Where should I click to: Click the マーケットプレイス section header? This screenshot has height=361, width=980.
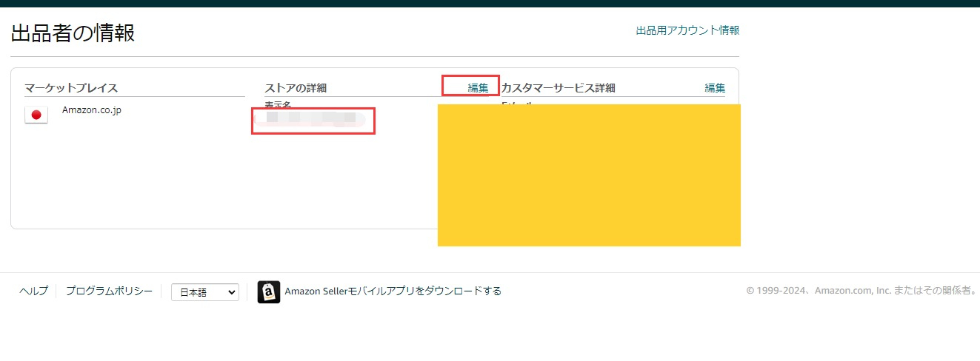point(71,88)
